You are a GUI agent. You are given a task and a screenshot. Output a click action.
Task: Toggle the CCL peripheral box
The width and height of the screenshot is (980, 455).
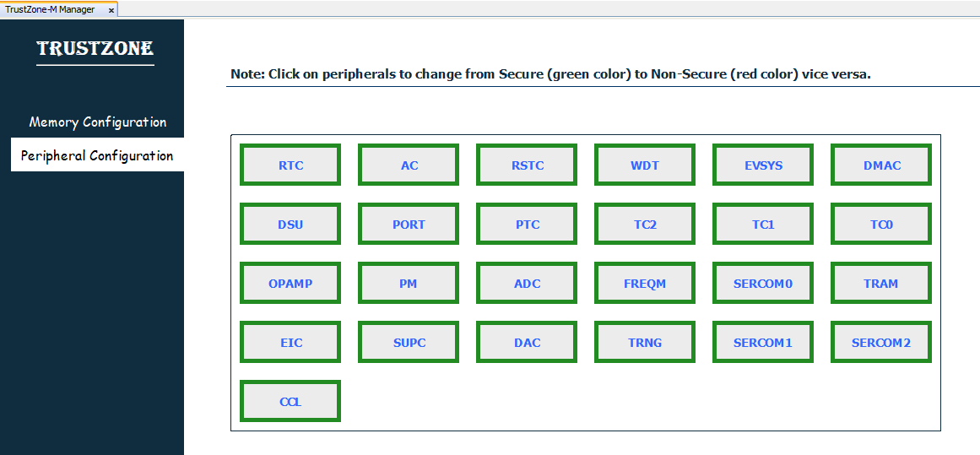point(290,402)
